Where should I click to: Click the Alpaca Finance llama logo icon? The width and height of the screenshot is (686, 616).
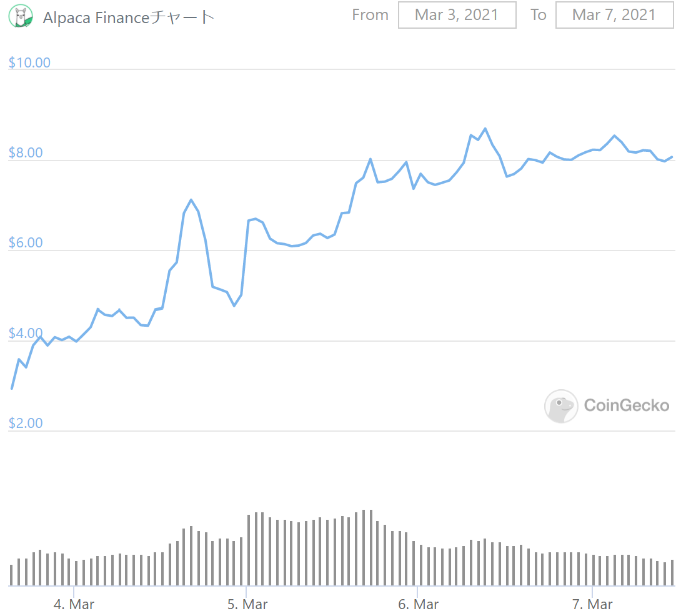click(x=21, y=16)
